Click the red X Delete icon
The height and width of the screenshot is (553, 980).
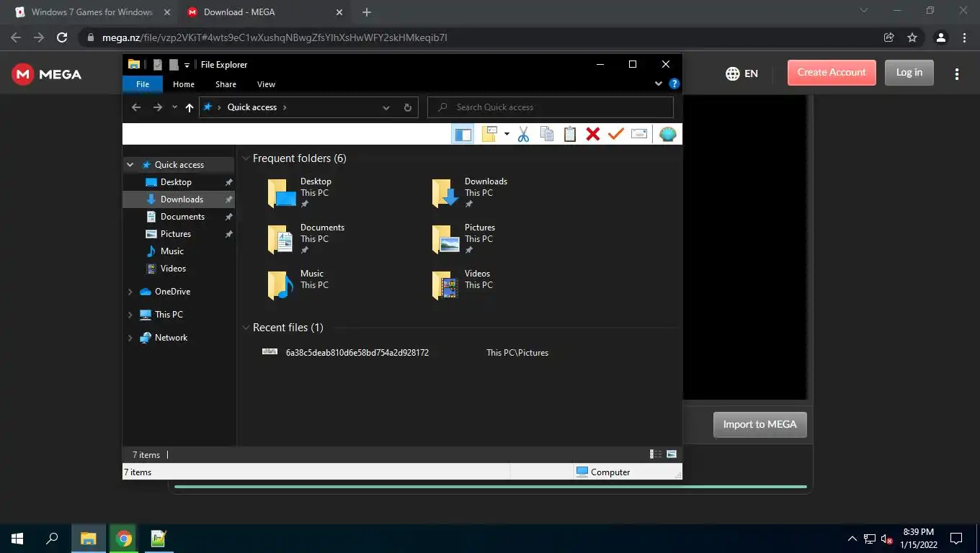(x=593, y=134)
